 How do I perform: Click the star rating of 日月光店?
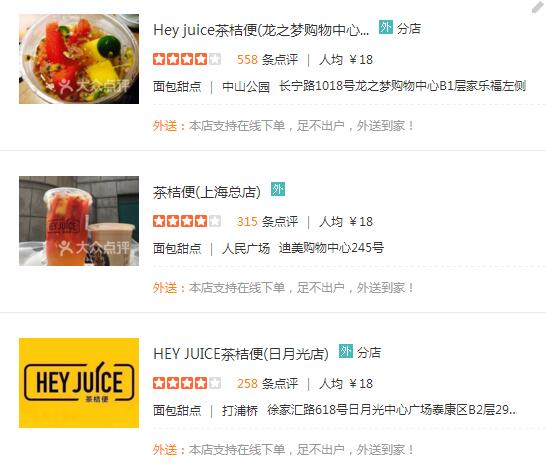click(187, 383)
